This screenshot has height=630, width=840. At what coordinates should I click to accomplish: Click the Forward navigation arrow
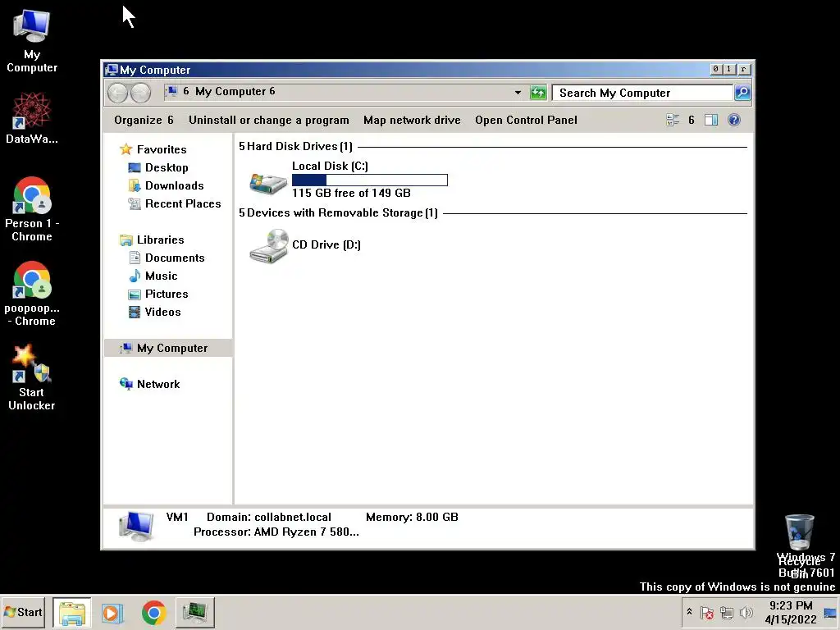coord(141,93)
